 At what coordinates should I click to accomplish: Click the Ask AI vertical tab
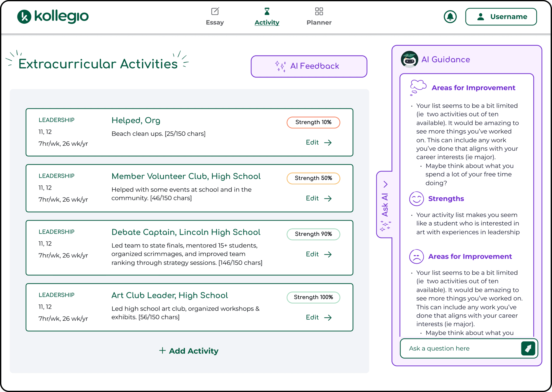click(x=385, y=205)
